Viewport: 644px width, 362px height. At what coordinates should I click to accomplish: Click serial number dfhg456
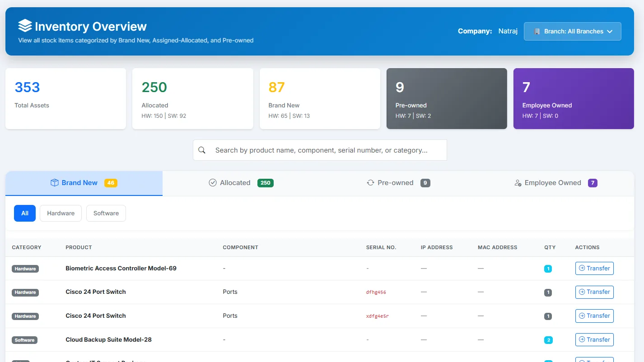376,292
